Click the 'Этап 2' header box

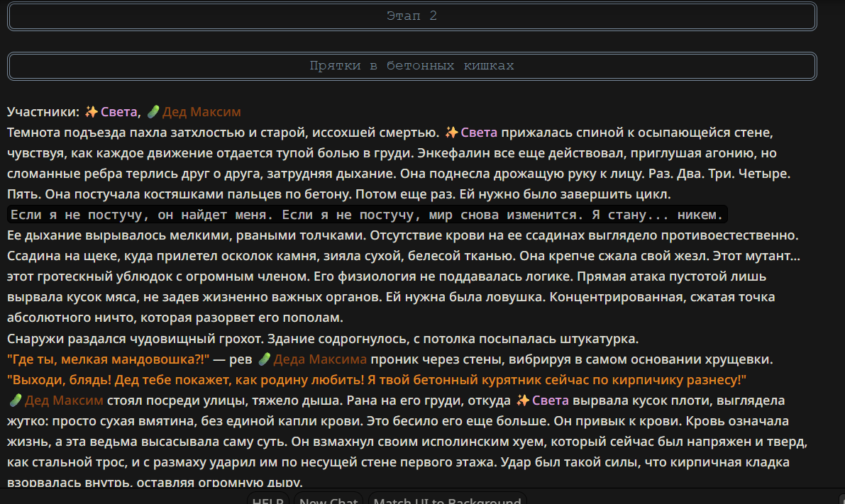coord(412,16)
